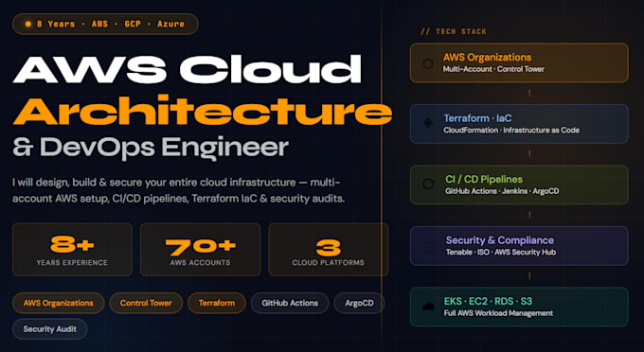Click the 8+ Years Experience stat box
The width and height of the screenshot is (644, 352).
pyautogui.click(x=72, y=250)
